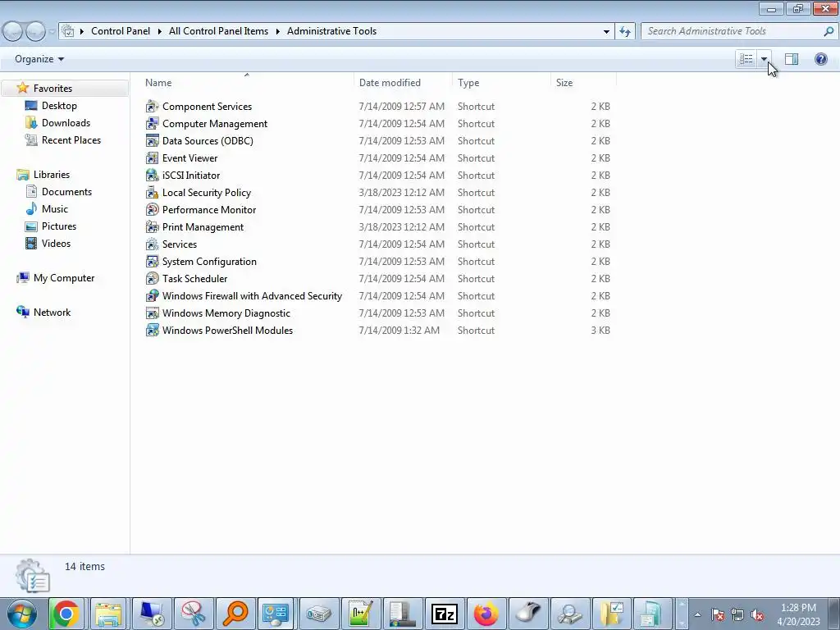Select the Windows PowerShell Modules icon

(x=152, y=330)
